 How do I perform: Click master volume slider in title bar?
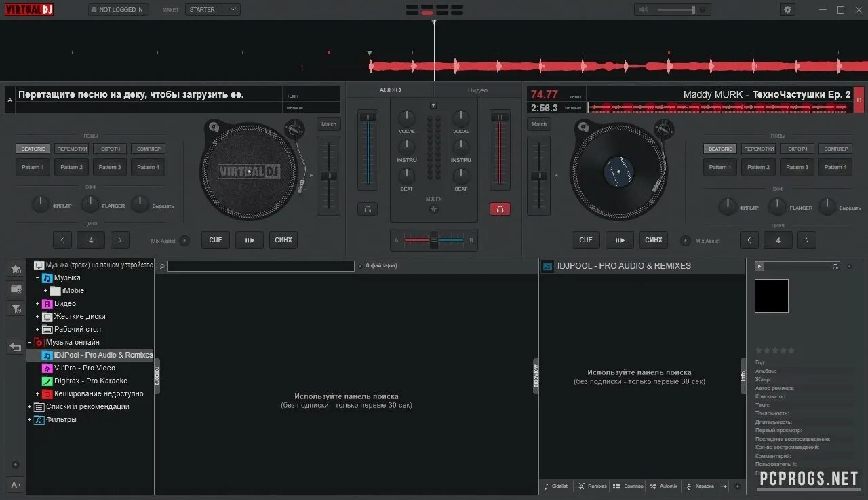676,9
